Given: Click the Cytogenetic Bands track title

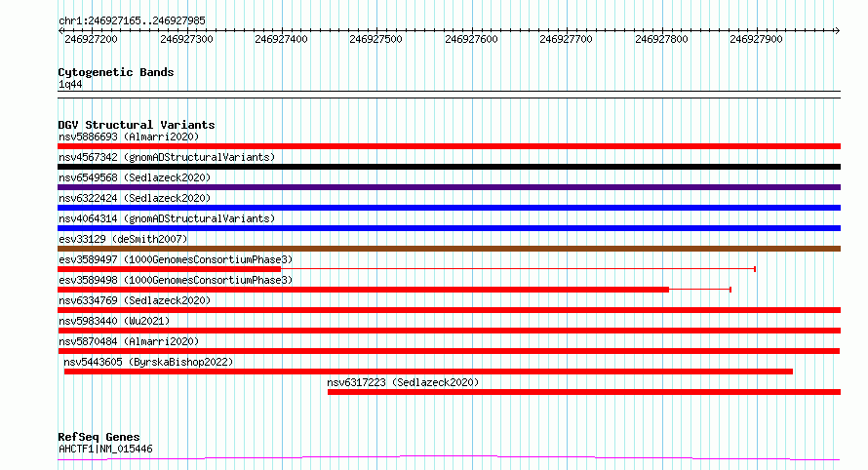Looking at the screenshot, I should 116,72.
